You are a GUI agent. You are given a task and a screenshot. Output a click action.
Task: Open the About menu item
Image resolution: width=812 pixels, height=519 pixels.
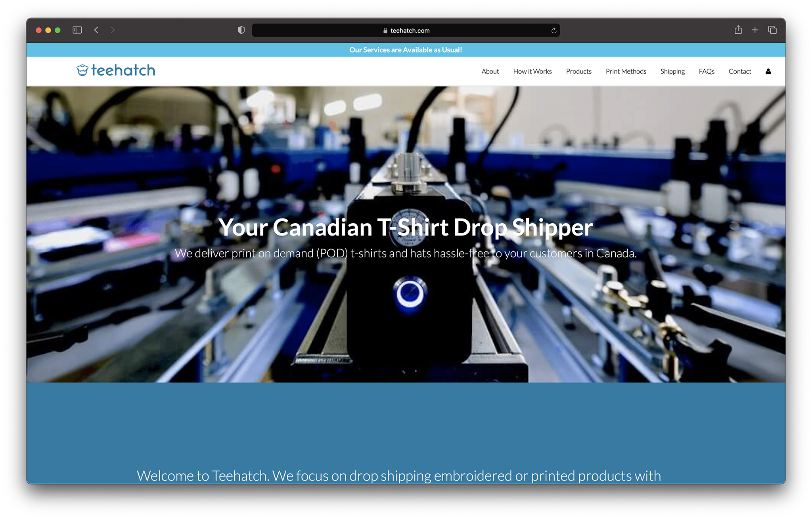point(490,71)
